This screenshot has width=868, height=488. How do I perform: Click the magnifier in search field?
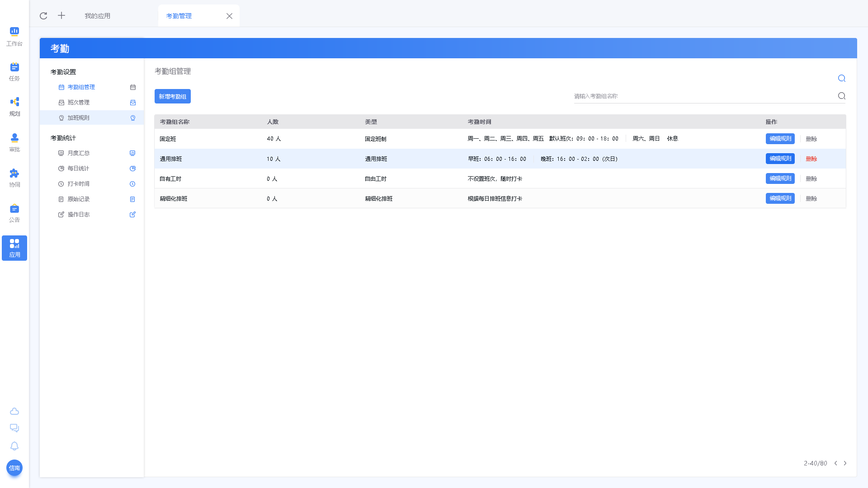click(842, 96)
